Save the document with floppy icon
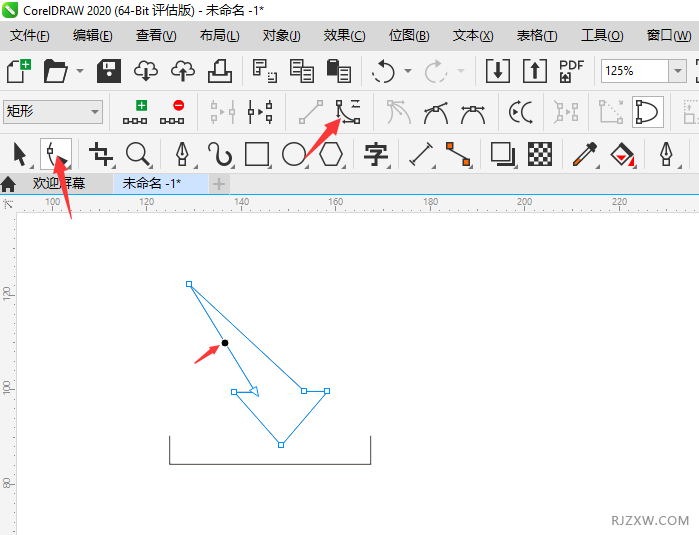 109,71
